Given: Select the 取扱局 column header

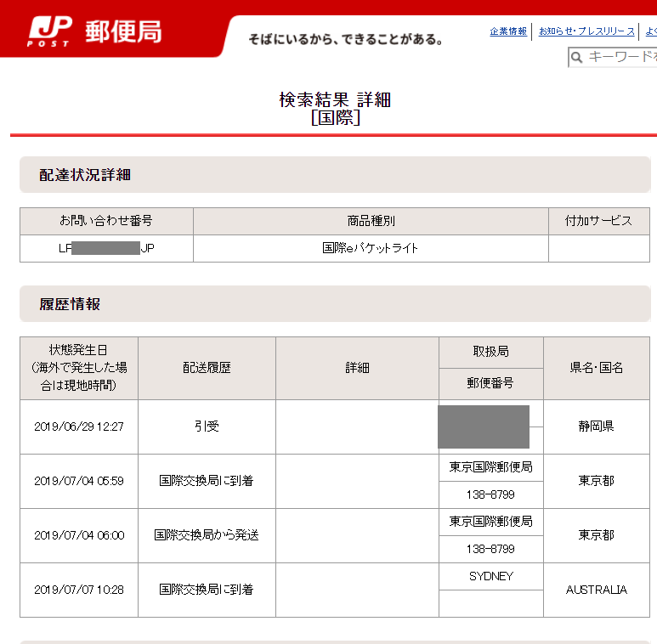Looking at the screenshot, I should 491,352.
